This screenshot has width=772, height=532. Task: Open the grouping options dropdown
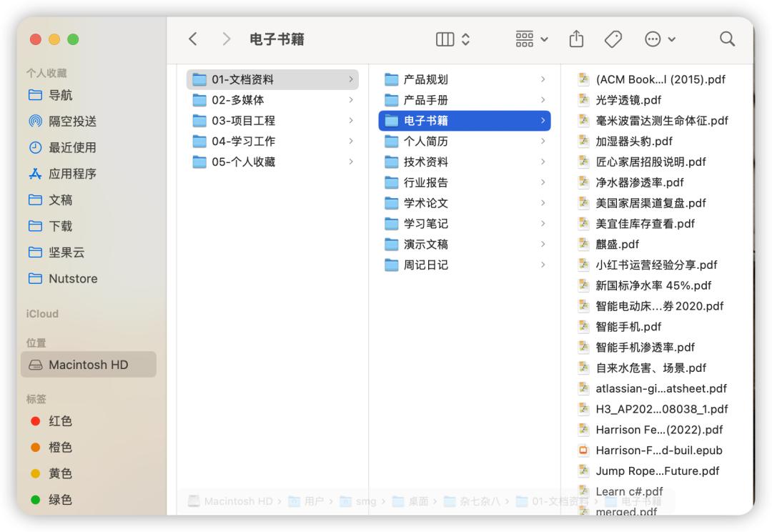[530, 39]
